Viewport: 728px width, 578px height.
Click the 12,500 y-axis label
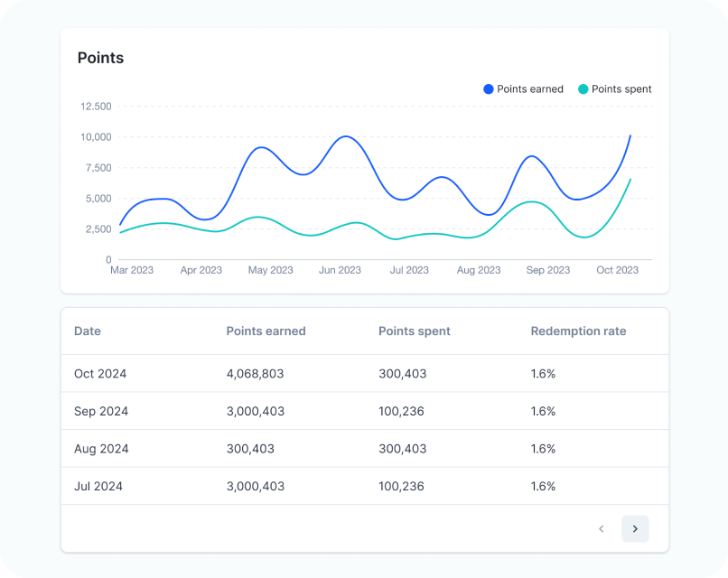click(96, 107)
